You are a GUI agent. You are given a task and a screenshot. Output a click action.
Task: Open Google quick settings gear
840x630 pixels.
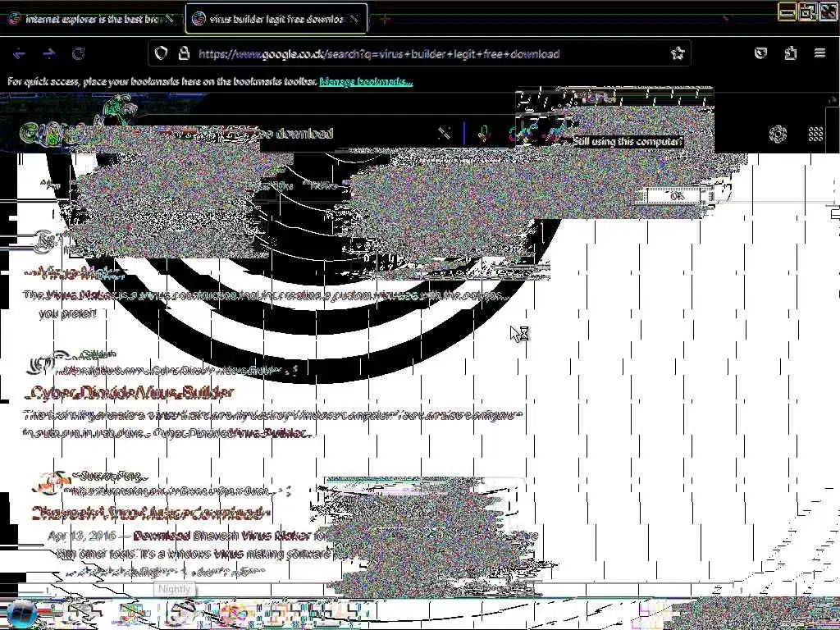point(778,134)
